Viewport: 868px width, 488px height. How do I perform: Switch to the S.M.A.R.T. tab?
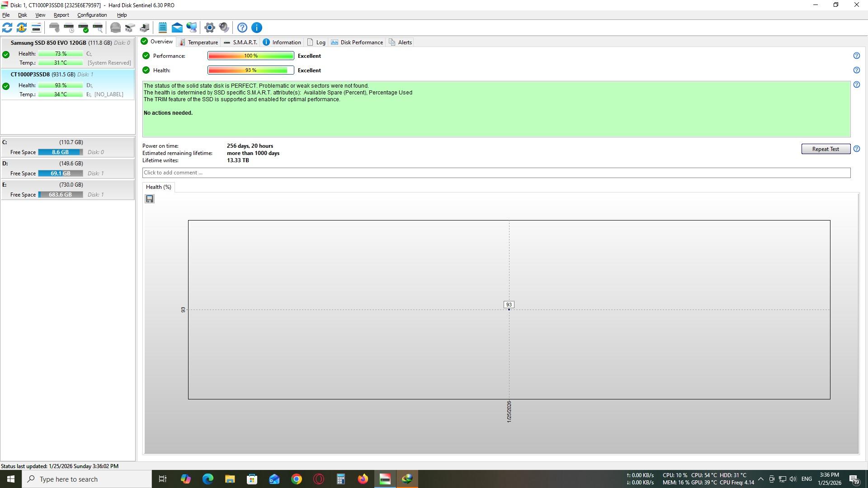[x=241, y=42]
